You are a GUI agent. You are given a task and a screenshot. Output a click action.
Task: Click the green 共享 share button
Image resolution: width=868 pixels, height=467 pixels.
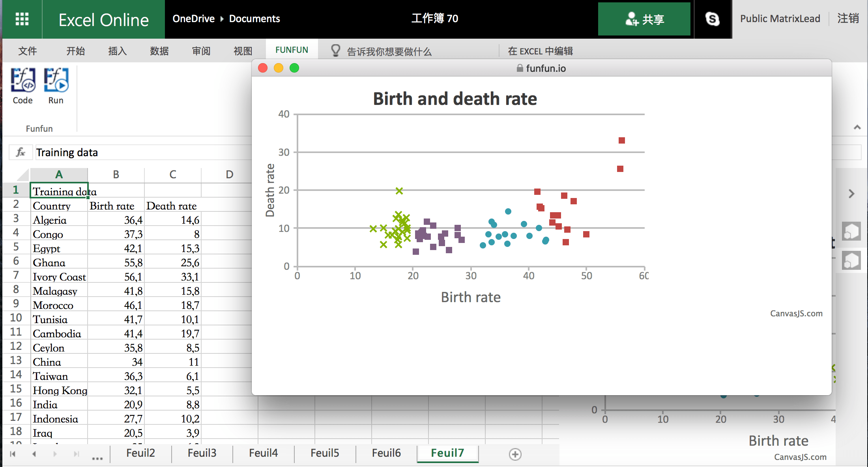[x=644, y=19]
